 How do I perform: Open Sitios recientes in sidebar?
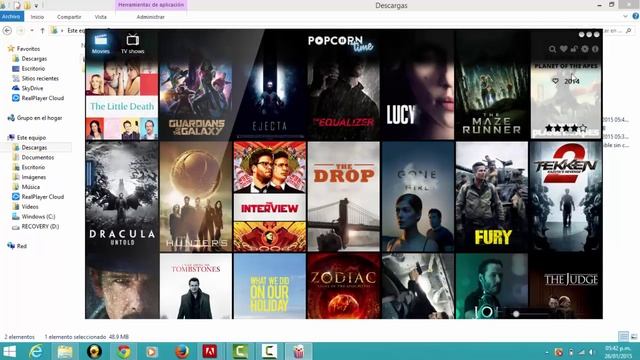[x=40, y=78]
